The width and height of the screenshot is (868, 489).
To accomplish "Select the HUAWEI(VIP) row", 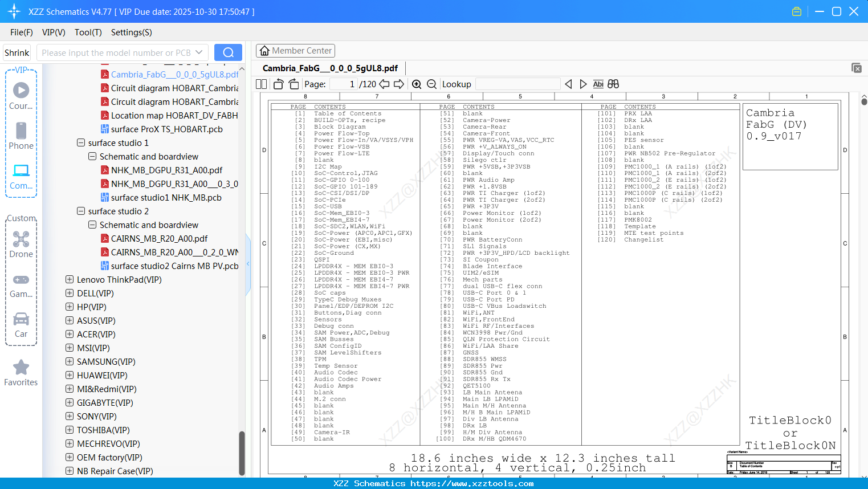I will pos(102,375).
